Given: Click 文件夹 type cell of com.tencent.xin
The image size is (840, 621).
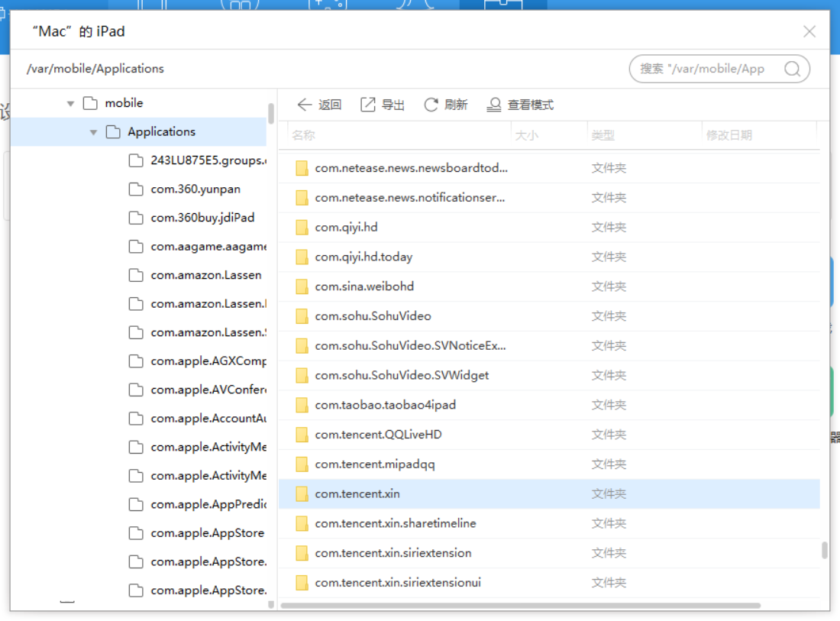Looking at the screenshot, I should (x=609, y=494).
